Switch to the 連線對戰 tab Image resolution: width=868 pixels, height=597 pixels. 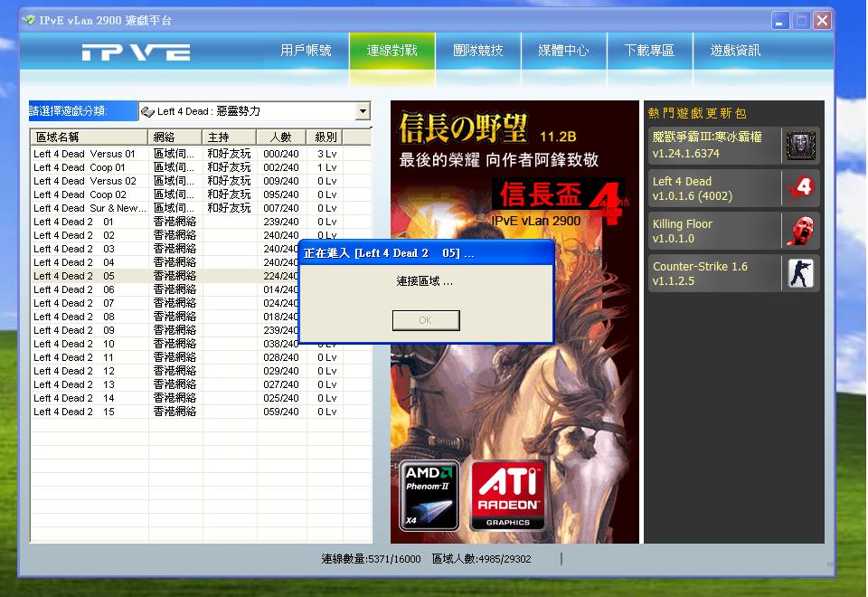pyautogui.click(x=392, y=51)
